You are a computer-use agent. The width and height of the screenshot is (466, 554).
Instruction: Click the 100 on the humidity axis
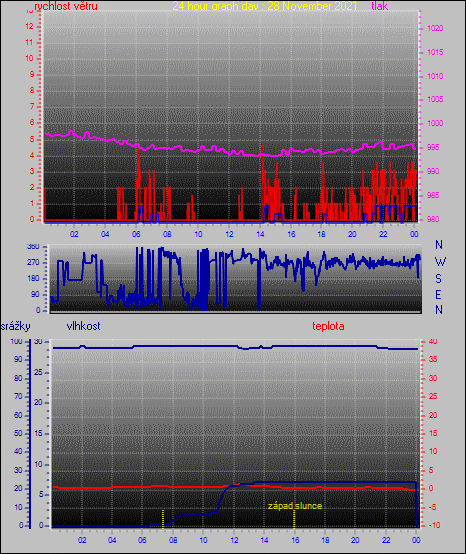pyautogui.click(x=16, y=341)
